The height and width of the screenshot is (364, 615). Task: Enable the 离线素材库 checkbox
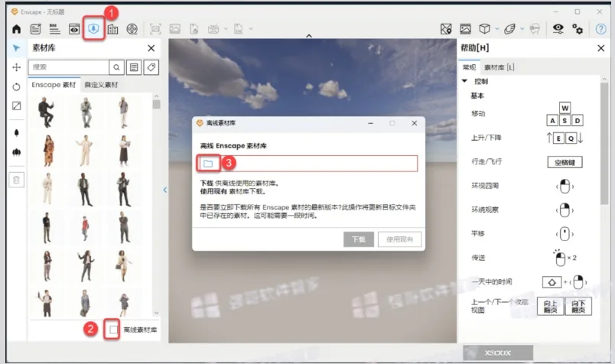113,330
